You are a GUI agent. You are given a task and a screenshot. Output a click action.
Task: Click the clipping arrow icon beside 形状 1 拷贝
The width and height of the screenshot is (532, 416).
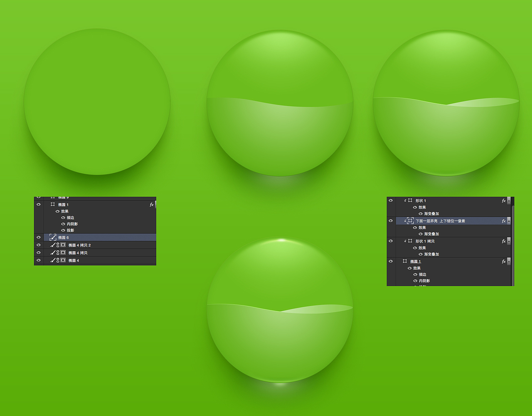(405, 241)
